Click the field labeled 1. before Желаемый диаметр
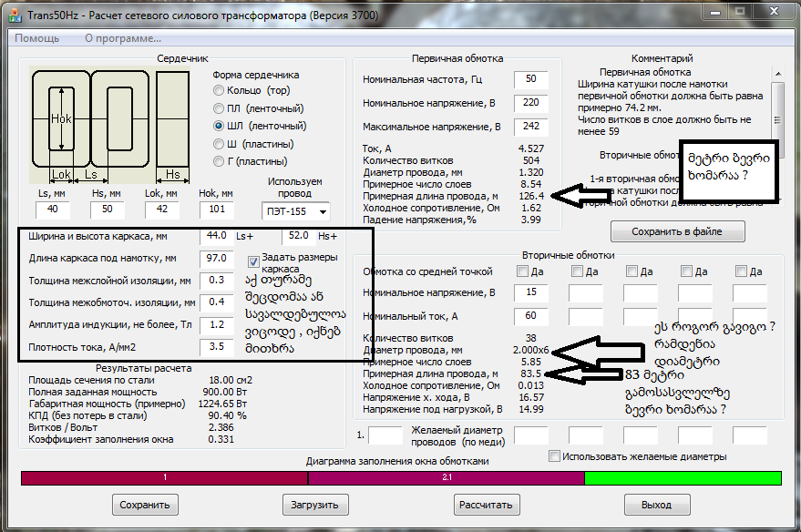The width and height of the screenshot is (801, 532). (x=385, y=435)
